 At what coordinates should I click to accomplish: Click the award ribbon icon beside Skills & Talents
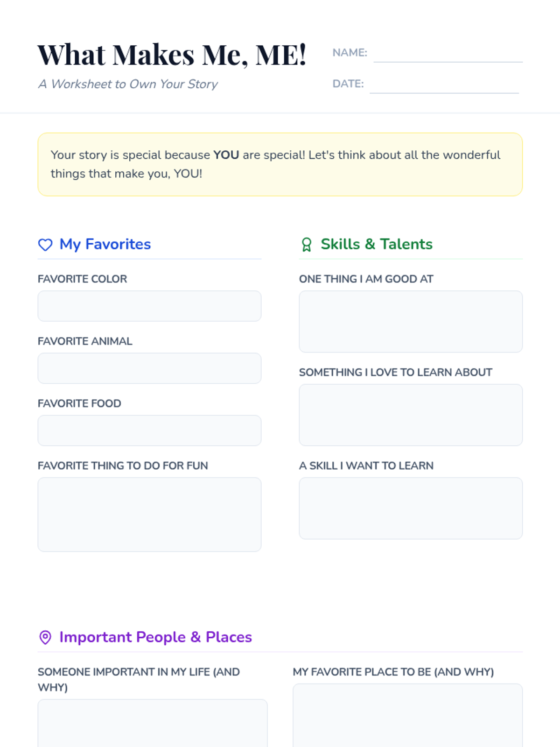pyautogui.click(x=307, y=245)
